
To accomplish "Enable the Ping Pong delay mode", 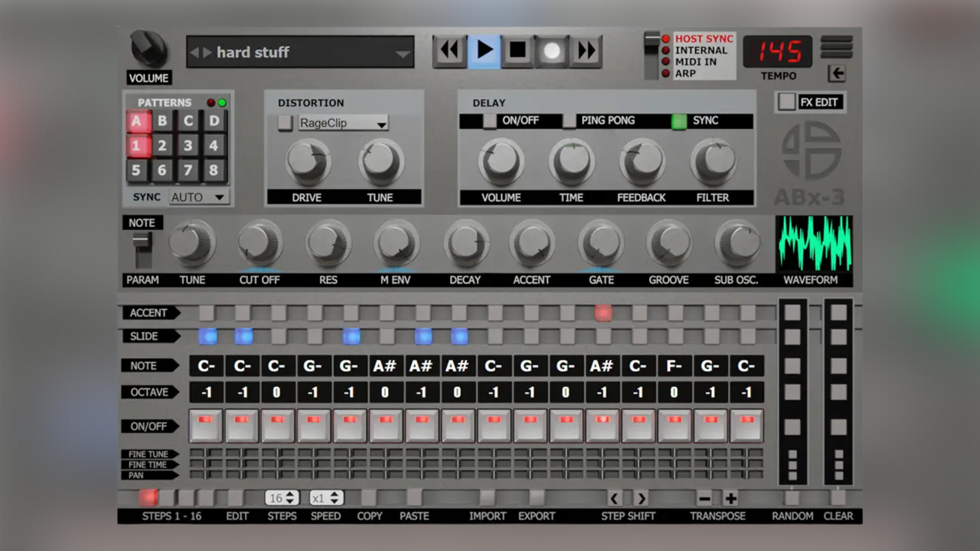I will click(x=569, y=121).
